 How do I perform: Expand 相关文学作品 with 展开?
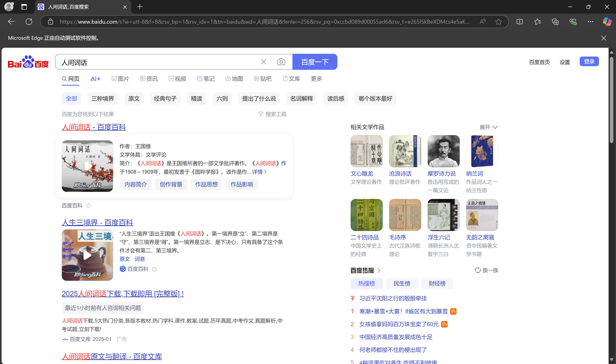(x=489, y=127)
